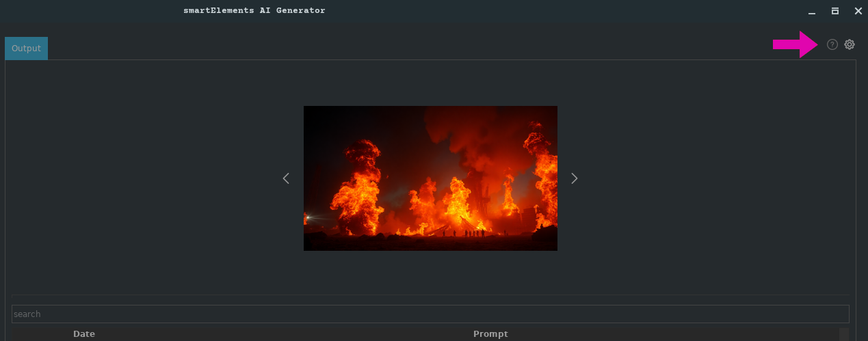Show the previous generated image
This screenshot has height=341, width=868.
[286, 178]
